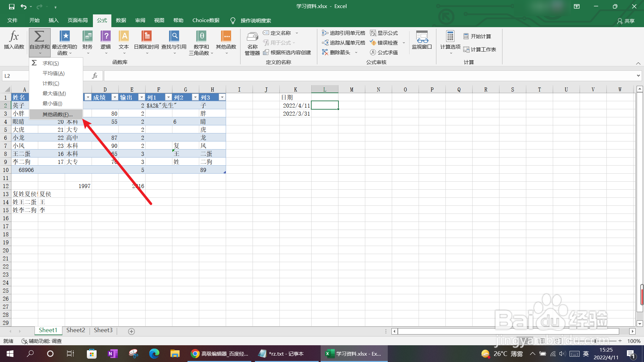Open the Financial (财务) functions library
Viewport: 644px width, 362px height.
tap(88, 43)
